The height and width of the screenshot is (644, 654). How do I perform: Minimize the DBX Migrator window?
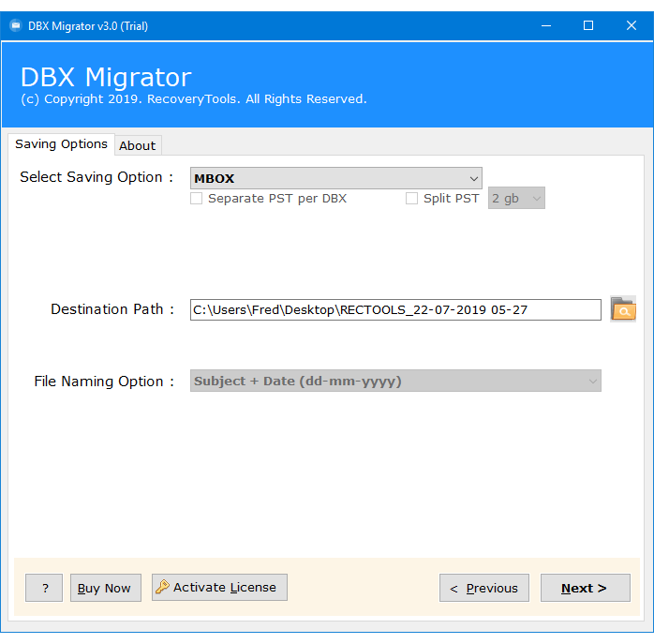coord(546,26)
